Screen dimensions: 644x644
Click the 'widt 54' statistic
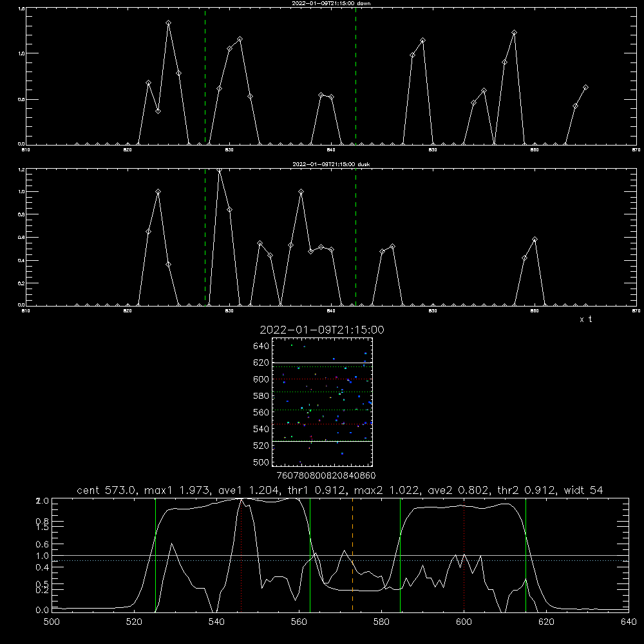(x=583, y=490)
